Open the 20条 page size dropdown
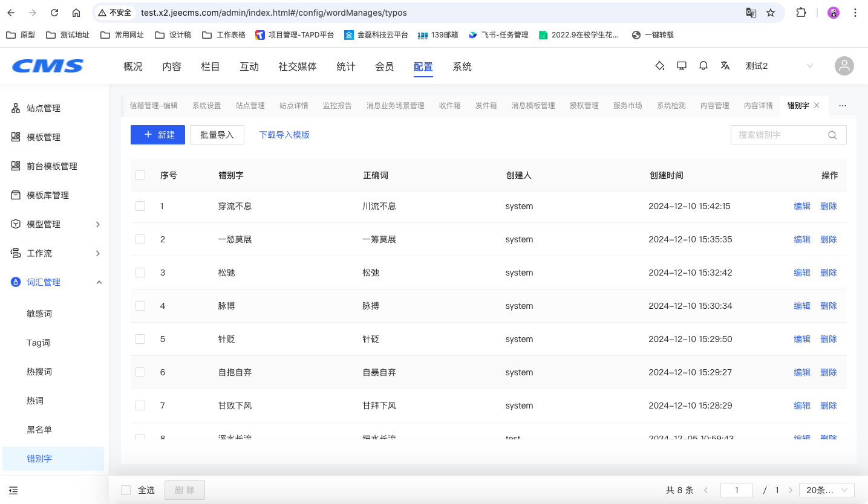The image size is (868, 504). pyautogui.click(x=826, y=490)
